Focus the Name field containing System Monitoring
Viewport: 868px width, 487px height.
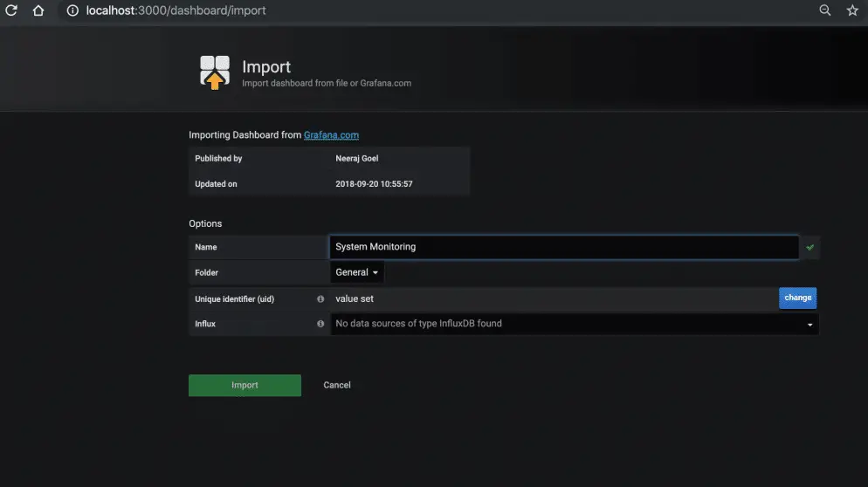point(563,247)
